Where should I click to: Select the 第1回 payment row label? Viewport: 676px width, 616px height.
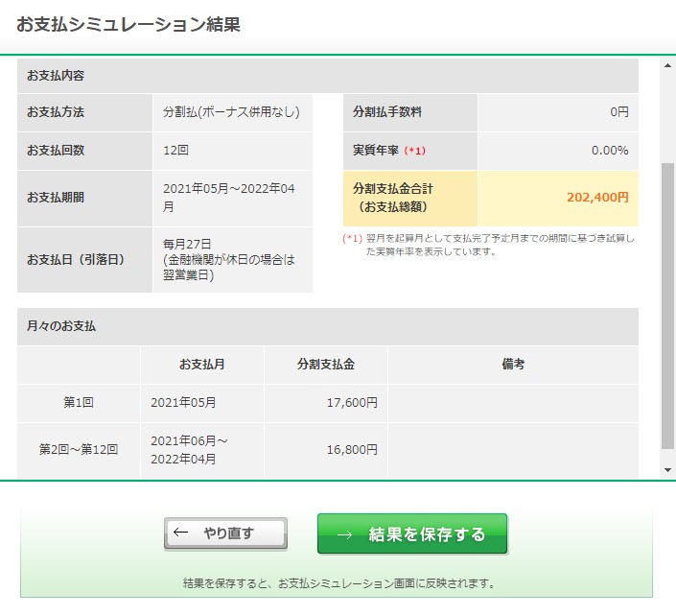(x=79, y=402)
